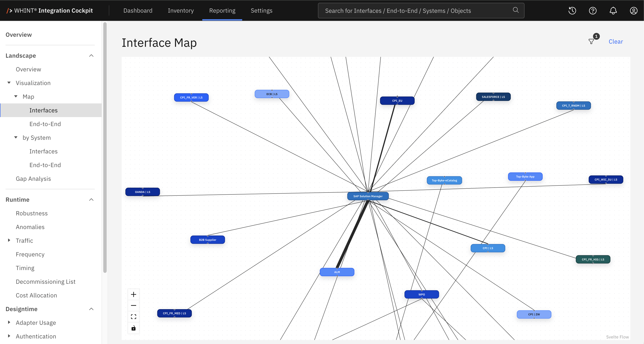Open the history clock icon
Screen dimensions: 644x344
pos(572,10)
